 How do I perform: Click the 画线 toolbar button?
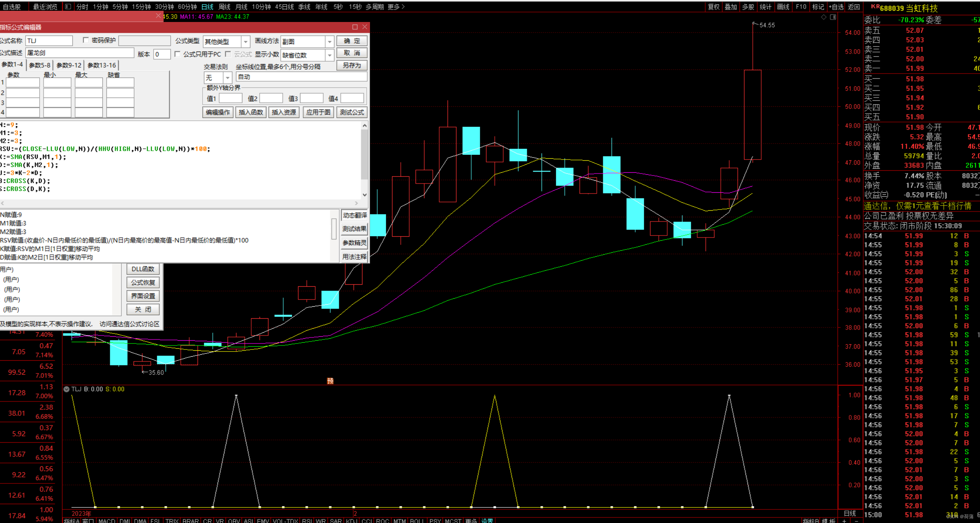(783, 6)
